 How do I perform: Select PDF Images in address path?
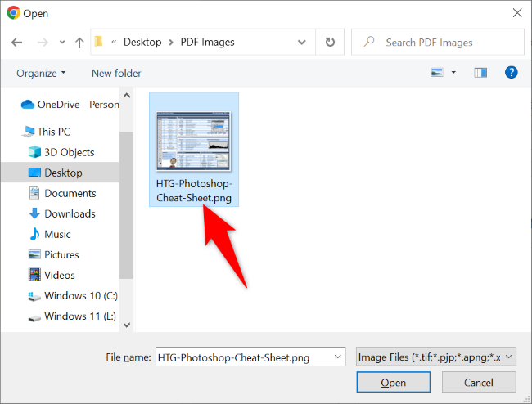click(207, 42)
